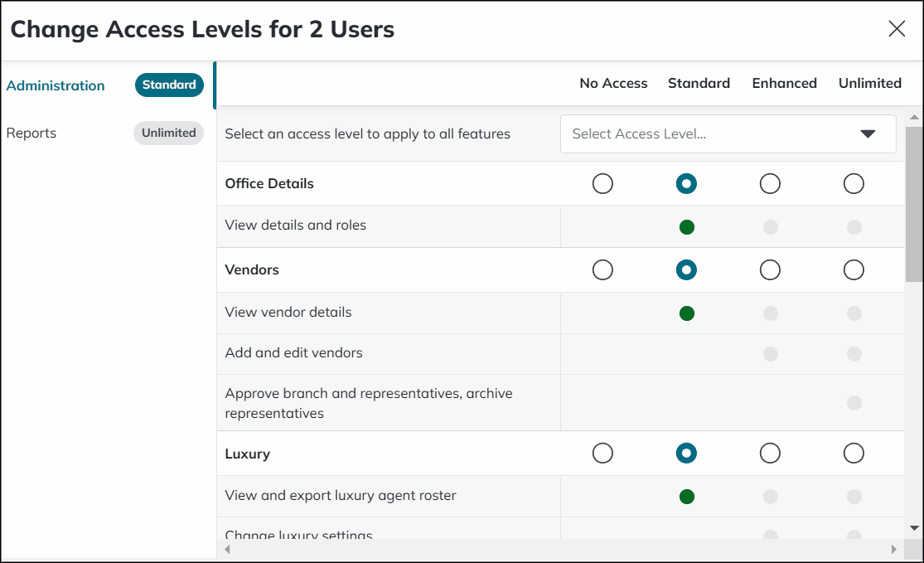Click Unlimited dot for View details and roles
The width and height of the screenshot is (924, 563).
pyautogui.click(x=854, y=227)
